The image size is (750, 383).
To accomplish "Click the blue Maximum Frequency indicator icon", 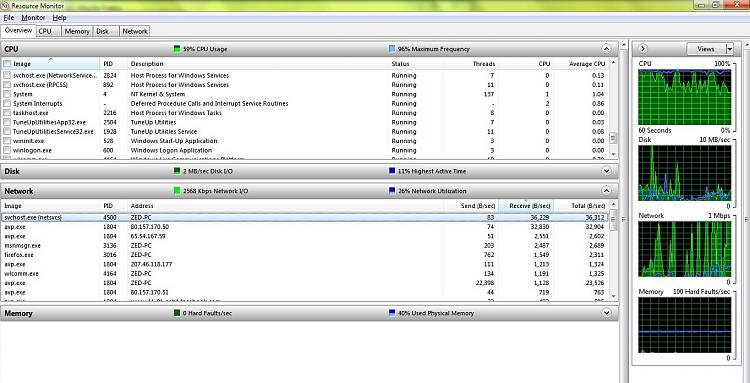I will [392, 49].
